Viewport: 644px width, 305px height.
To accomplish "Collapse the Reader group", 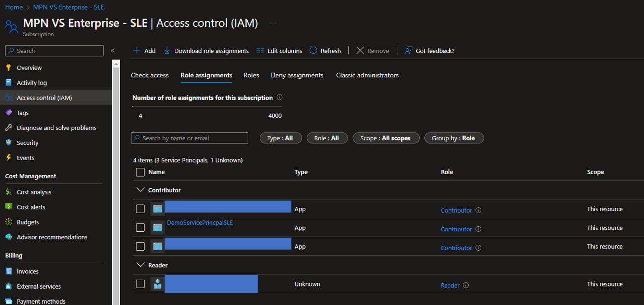I will 140,265.
